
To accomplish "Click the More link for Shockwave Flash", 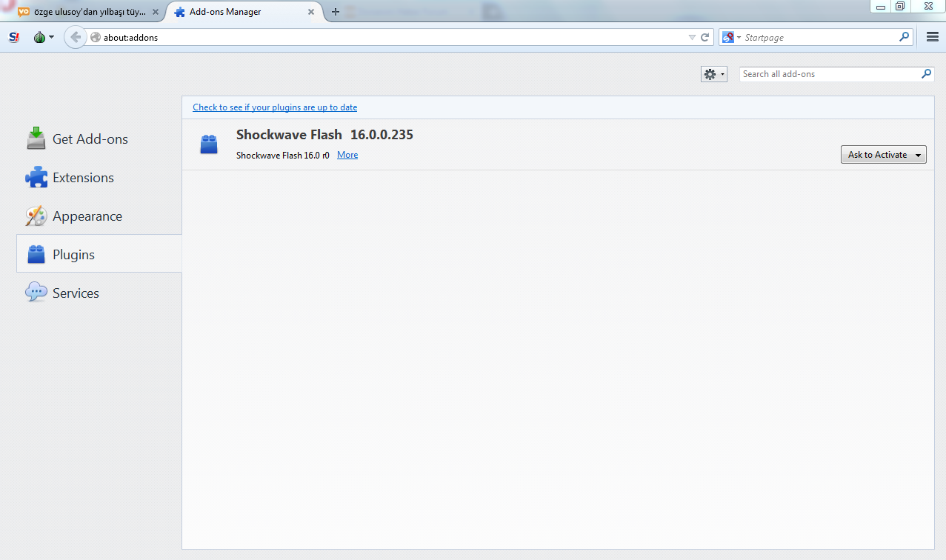I will pyautogui.click(x=347, y=155).
